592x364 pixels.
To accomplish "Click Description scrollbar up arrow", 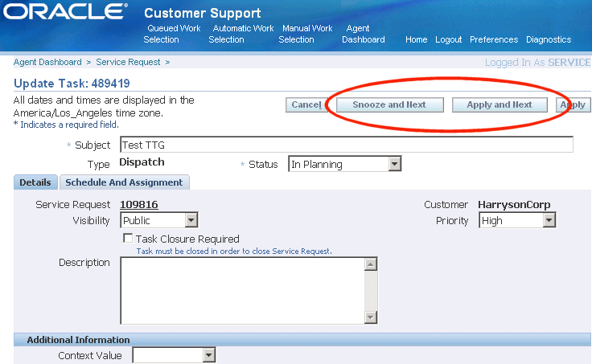I will coord(371,264).
